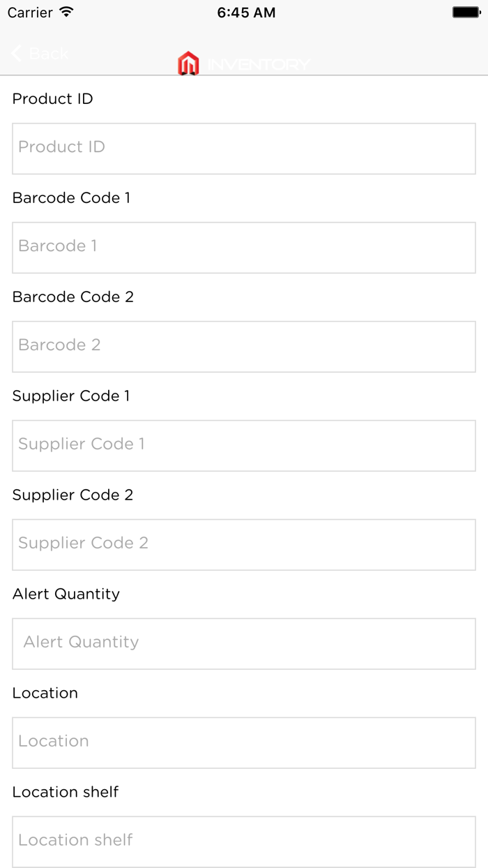Tap the Wi-Fi signal status icon
The width and height of the screenshot is (488, 868).
[x=66, y=12]
